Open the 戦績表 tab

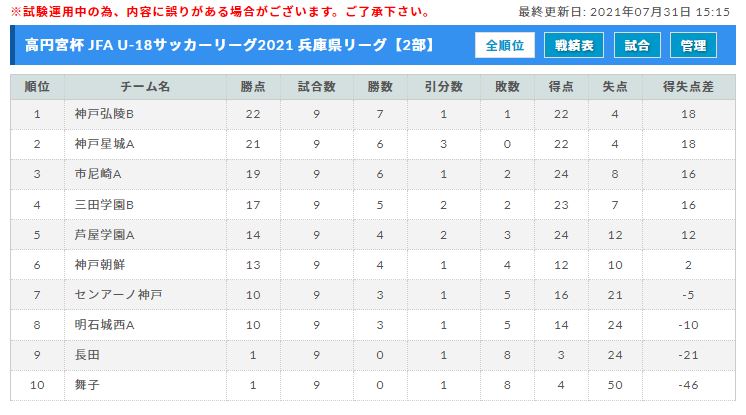574,45
